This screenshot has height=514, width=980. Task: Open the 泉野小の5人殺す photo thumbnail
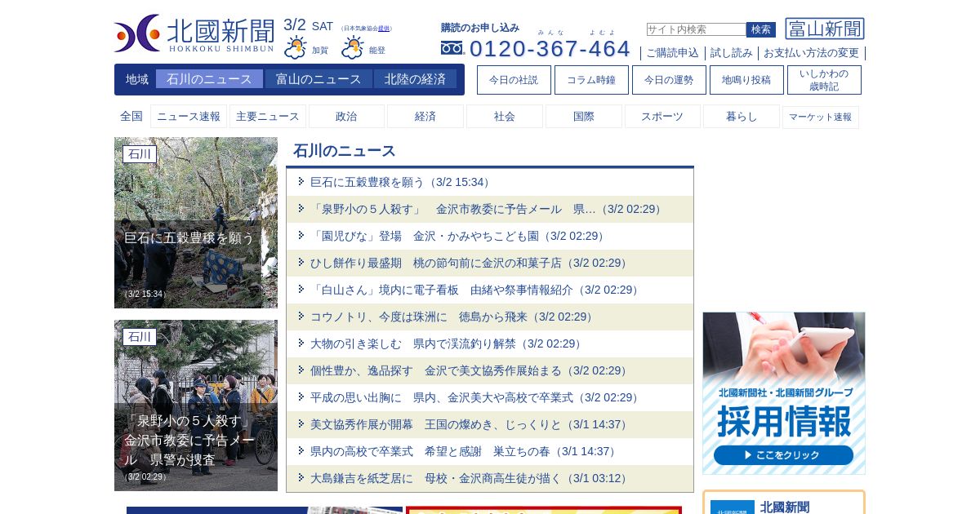click(x=196, y=405)
